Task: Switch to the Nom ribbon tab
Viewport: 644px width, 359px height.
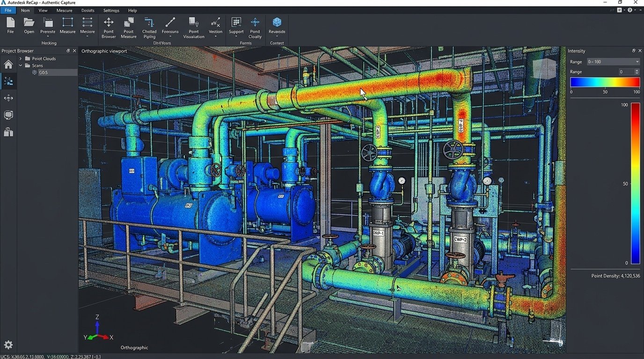Action: [x=25, y=10]
